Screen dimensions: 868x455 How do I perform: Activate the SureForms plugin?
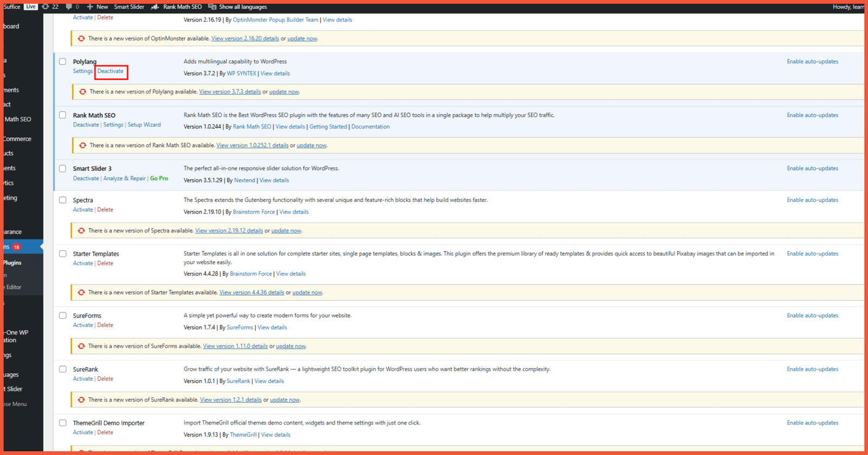[83, 325]
